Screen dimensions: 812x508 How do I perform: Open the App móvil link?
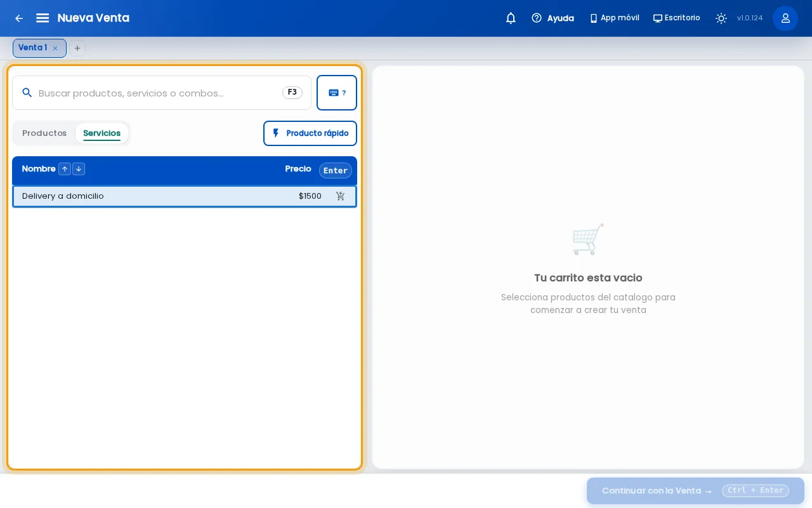pyautogui.click(x=614, y=18)
